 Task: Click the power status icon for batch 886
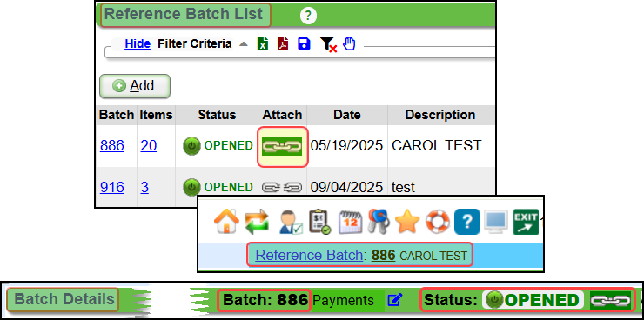click(x=191, y=146)
